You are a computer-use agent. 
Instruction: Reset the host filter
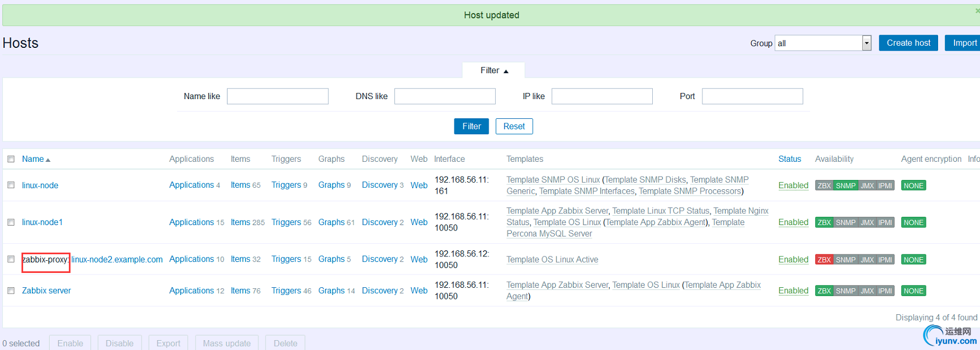[514, 126]
